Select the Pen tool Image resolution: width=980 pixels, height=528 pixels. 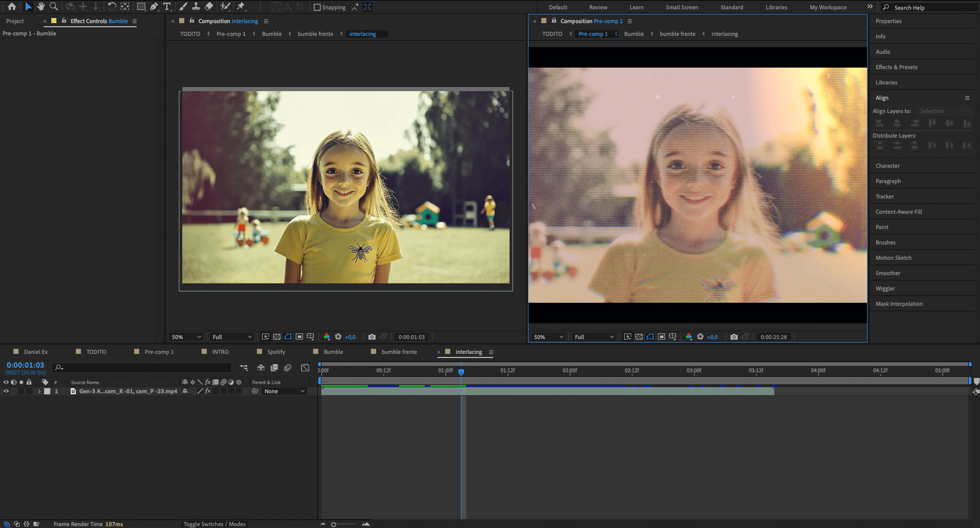click(x=154, y=6)
